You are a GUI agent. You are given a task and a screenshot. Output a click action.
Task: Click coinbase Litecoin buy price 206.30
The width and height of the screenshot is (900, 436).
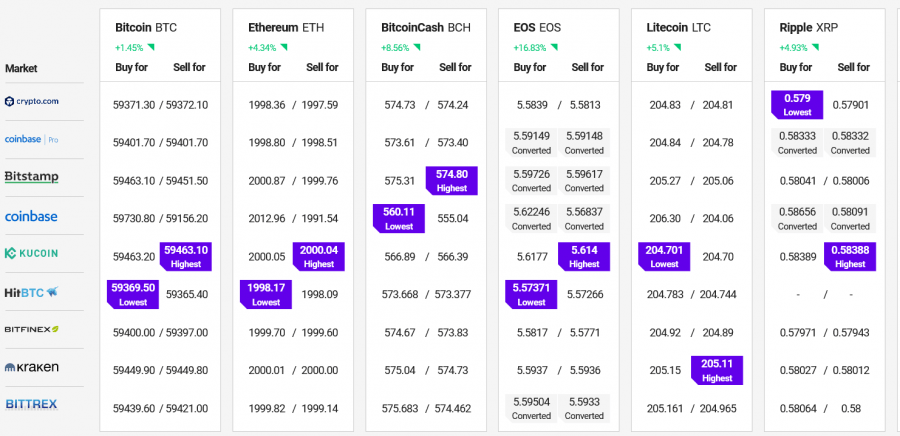tap(665, 219)
